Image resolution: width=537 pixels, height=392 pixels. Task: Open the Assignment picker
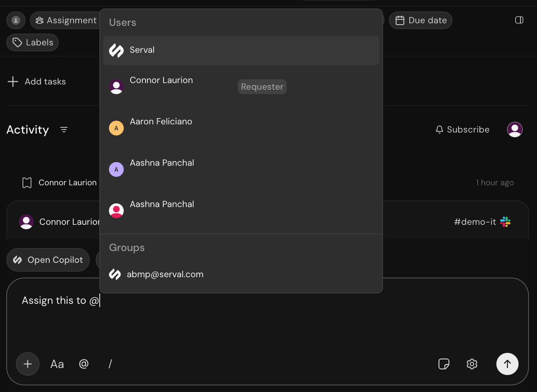click(66, 20)
